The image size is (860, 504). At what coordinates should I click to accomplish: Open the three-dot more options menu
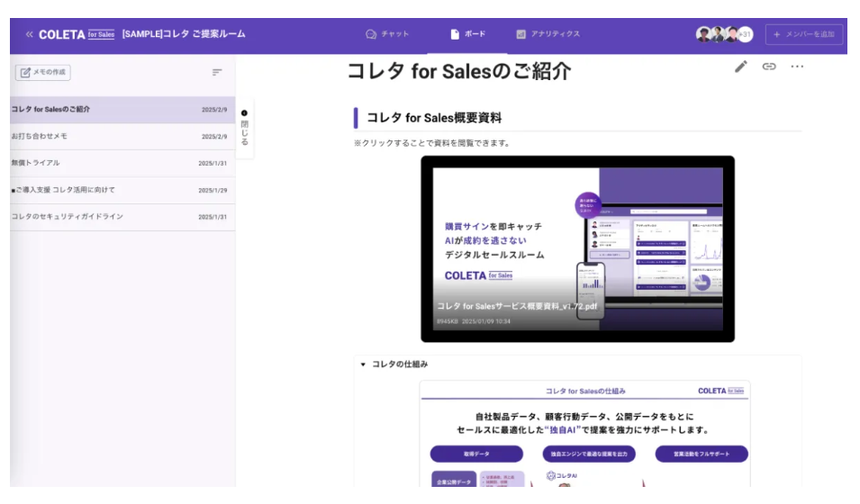point(797,67)
